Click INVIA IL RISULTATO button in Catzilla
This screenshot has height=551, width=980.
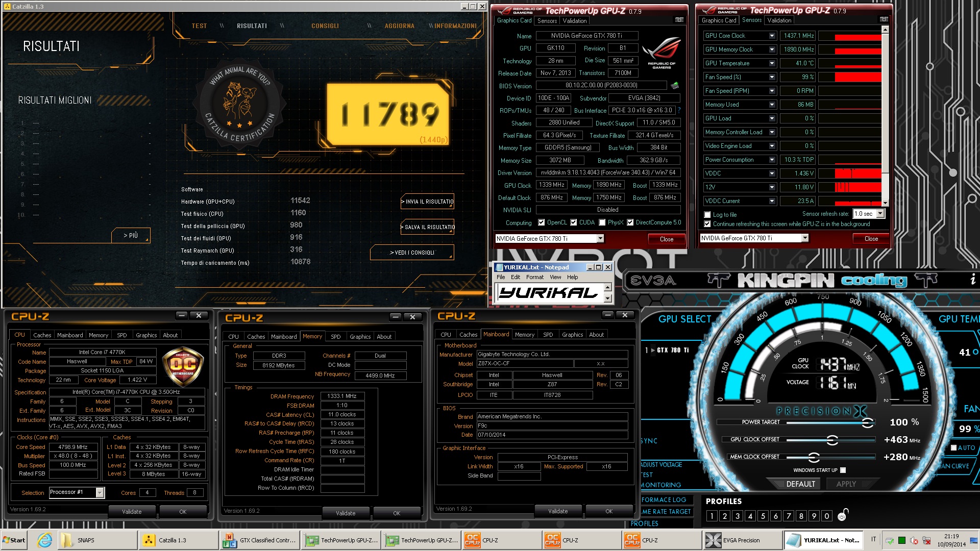pyautogui.click(x=427, y=202)
